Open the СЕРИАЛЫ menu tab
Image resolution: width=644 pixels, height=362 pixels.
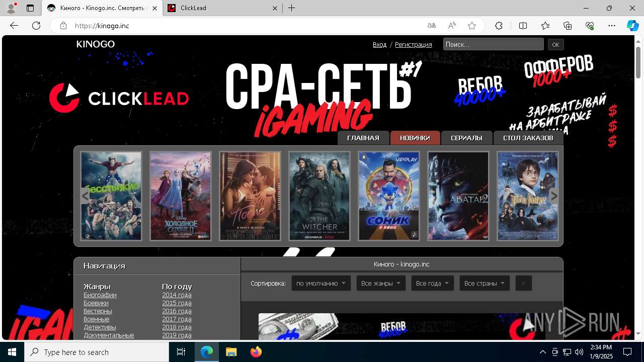click(x=466, y=138)
